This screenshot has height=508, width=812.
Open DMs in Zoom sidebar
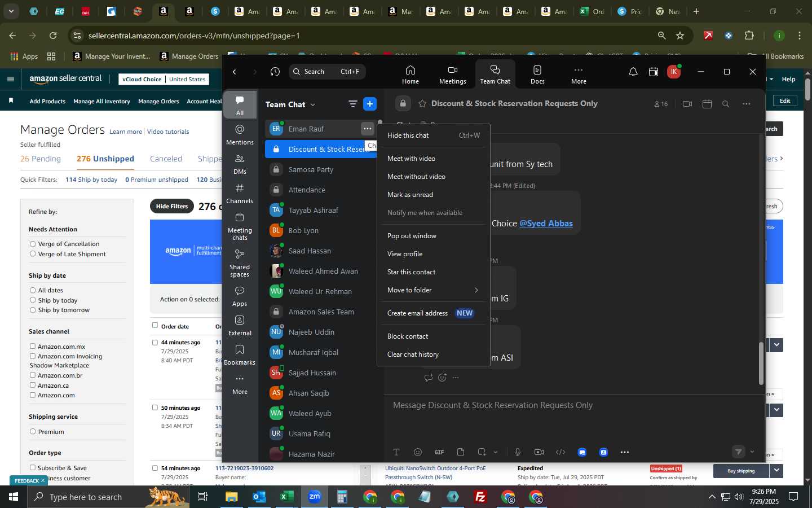click(x=240, y=164)
